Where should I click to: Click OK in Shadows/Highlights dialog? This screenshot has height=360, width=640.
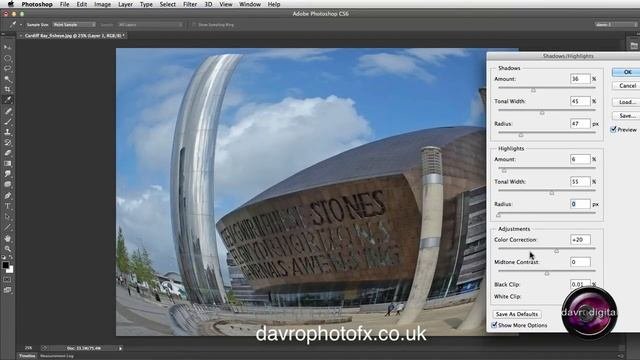click(627, 72)
